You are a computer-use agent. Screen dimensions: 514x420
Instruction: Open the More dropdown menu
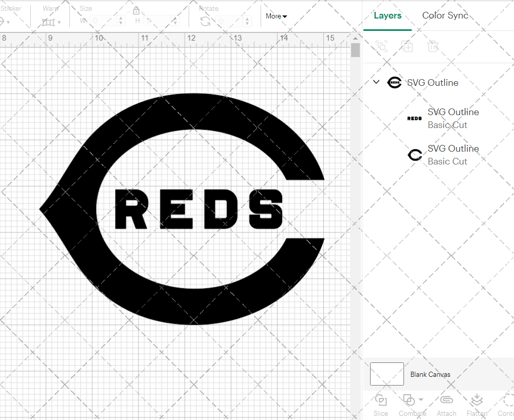click(277, 16)
